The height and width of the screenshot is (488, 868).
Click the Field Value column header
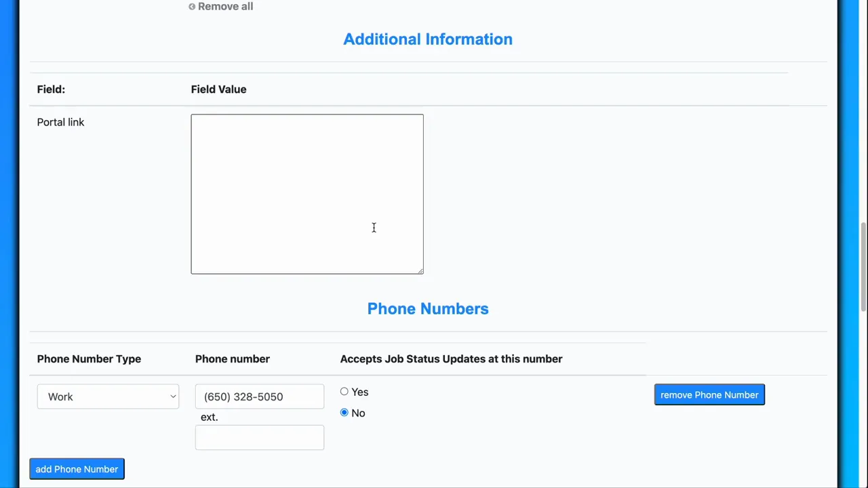[218, 89]
